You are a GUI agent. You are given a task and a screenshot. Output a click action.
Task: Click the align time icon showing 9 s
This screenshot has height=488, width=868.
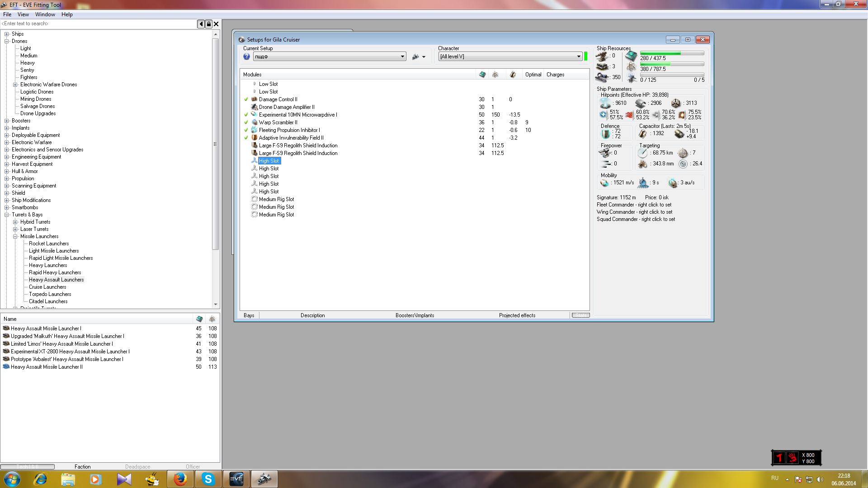click(x=643, y=183)
